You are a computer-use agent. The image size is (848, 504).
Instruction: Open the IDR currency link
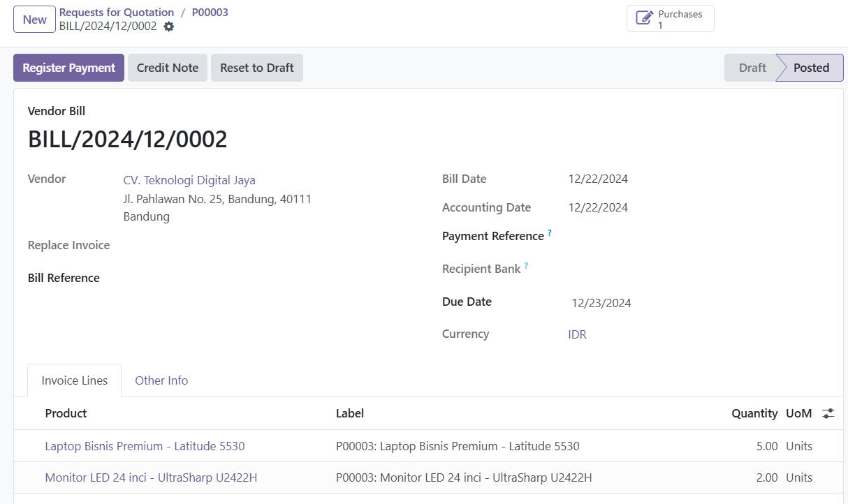click(577, 334)
